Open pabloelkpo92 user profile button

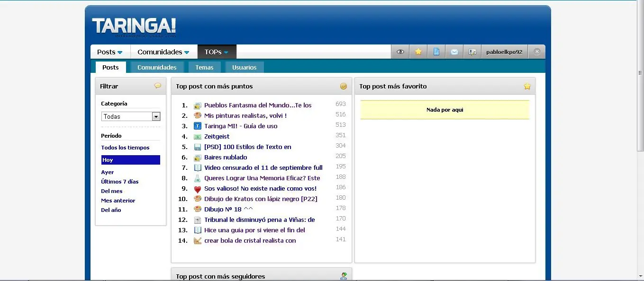(x=504, y=52)
